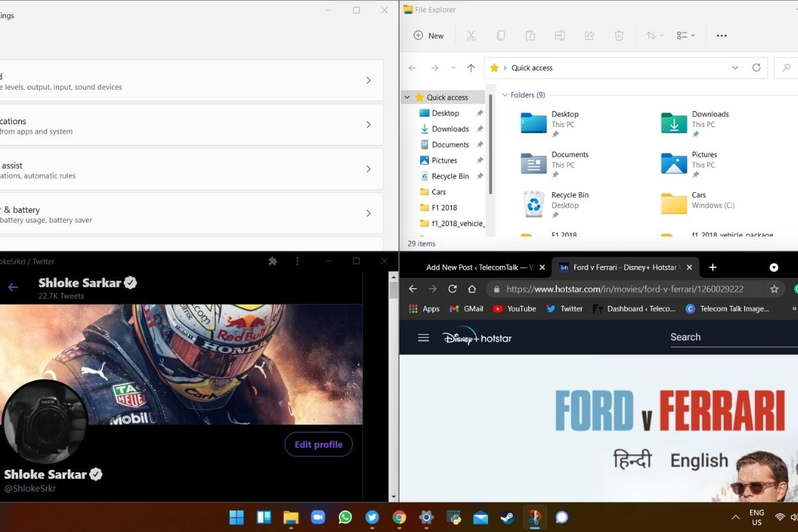The image size is (798, 532).
Task: Open the three-dot menu in Twitter window
Action: (297, 261)
